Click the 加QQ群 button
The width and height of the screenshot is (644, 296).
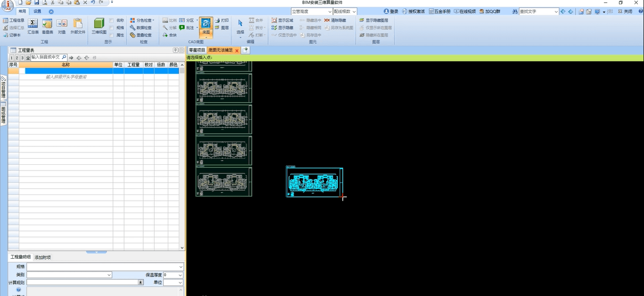490,11
